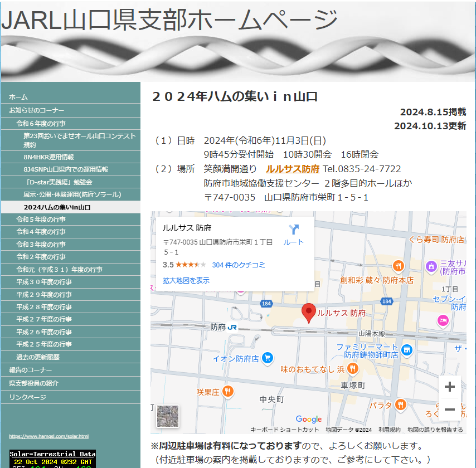Click the ルート directions arrow icon
This screenshot has width=476, height=468.
(x=294, y=230)
